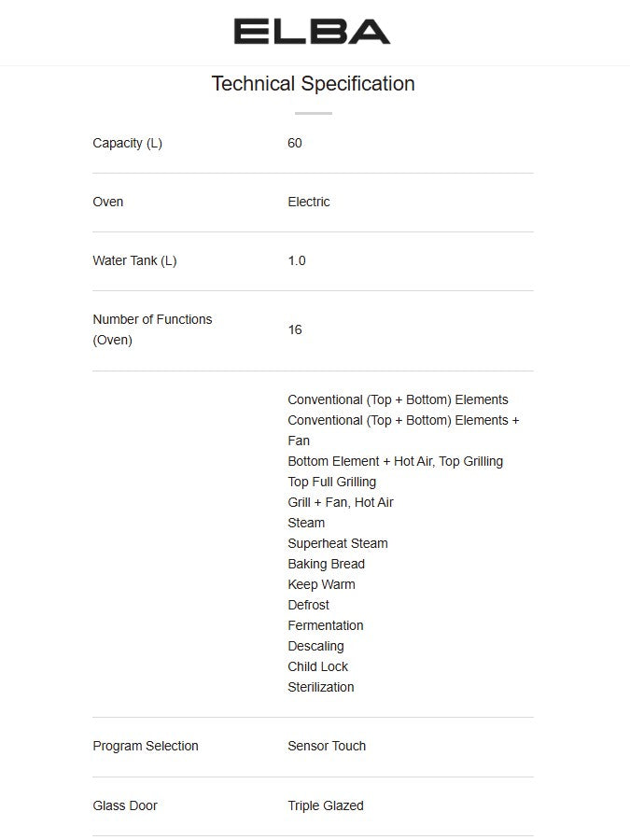
Task: Click the Oven row label
Action: [x=108, y=202]
